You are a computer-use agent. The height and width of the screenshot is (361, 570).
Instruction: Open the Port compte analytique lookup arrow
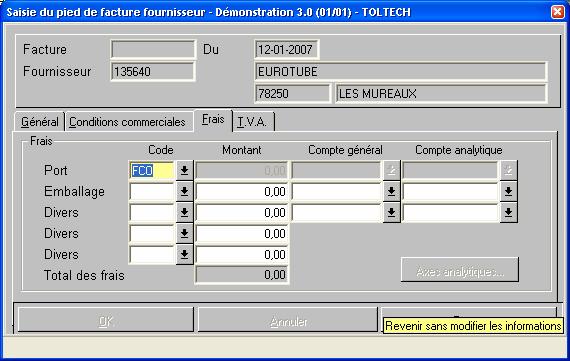[x=508, y=170]
